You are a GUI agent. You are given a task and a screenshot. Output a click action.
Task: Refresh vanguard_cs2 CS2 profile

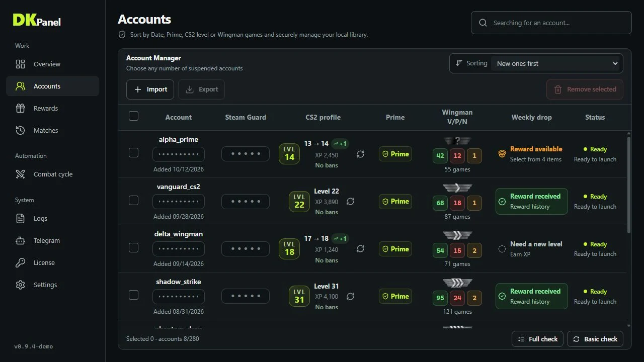tap(350, 201)
